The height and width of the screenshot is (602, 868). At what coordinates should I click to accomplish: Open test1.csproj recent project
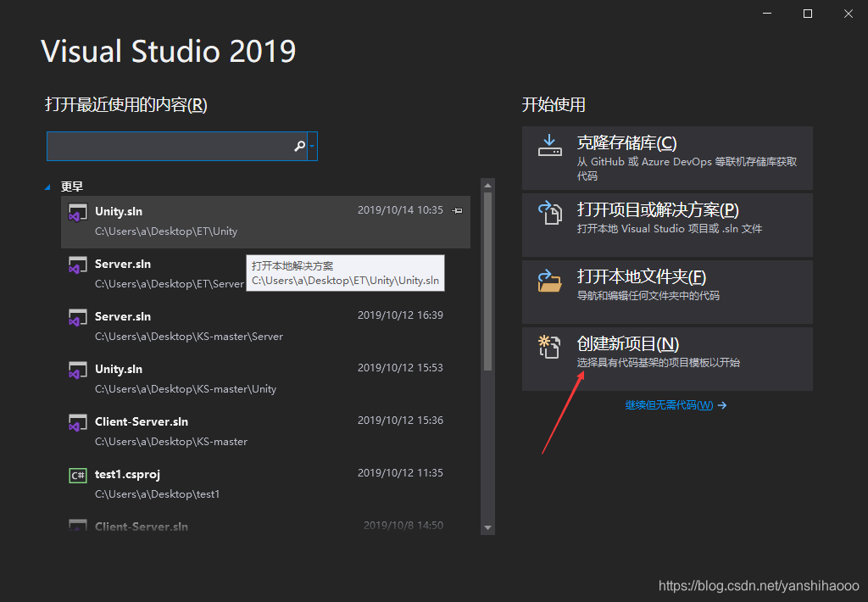(x=265, y=485)
